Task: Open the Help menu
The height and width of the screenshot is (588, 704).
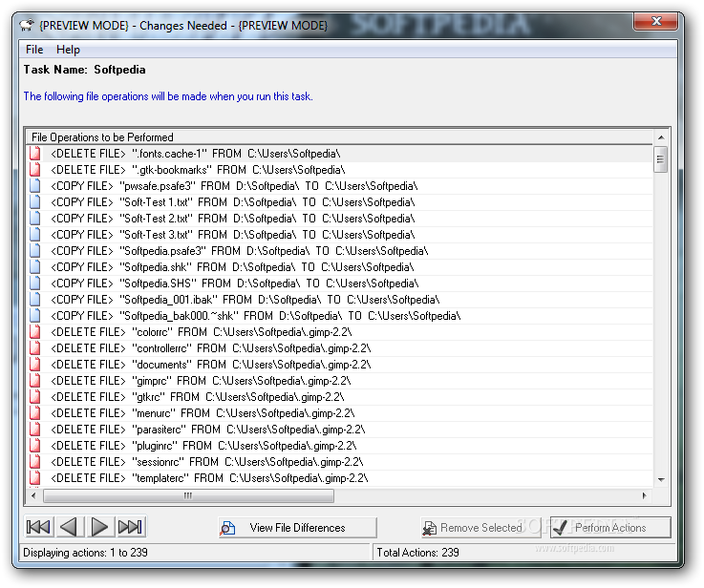Action: pos(68,50)
